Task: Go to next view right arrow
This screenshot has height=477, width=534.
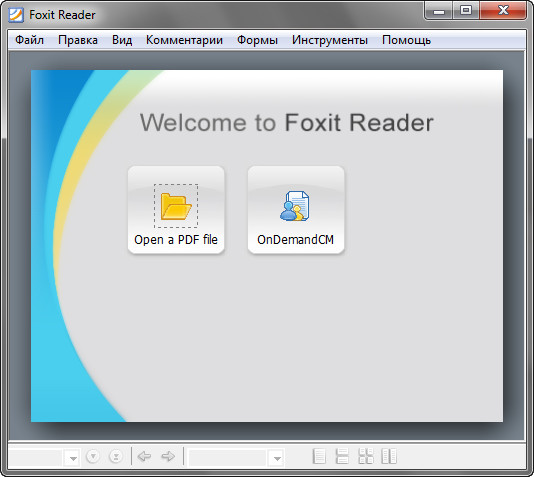Action: pyautogui.click(x=168, y=456)
